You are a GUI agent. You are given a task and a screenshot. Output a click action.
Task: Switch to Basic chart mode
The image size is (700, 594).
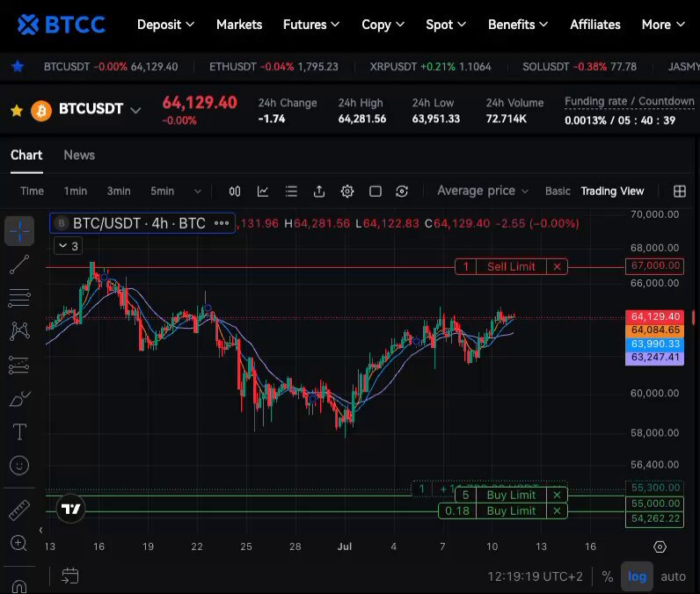click(x=558, y=191)
